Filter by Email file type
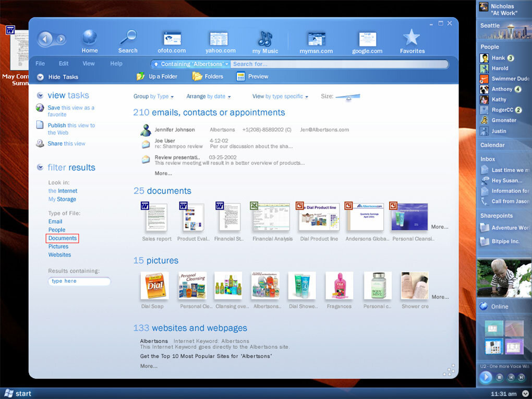The width and height of the screenshot is (532, 399). 55,221
